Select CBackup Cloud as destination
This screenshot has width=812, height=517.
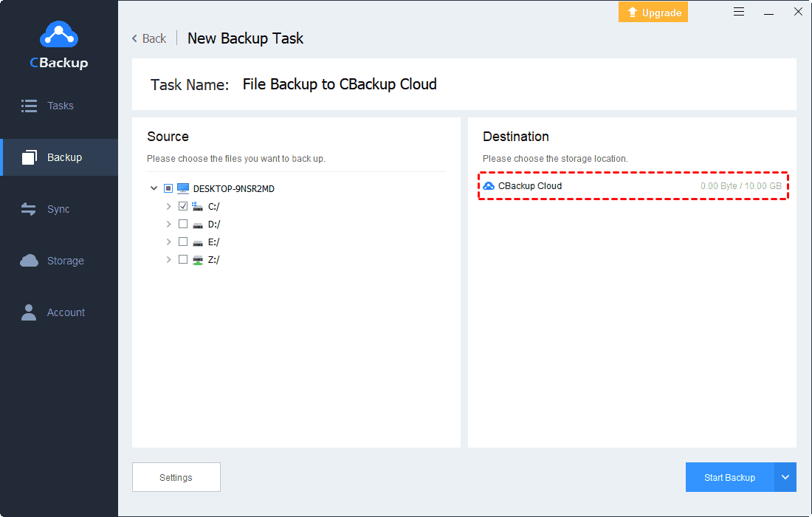tap(633, 186)
